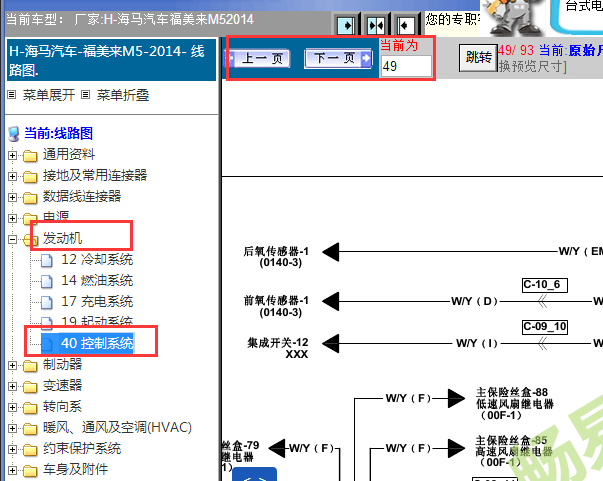Expand the 车身及附件 folder
The image size is (603, 481).
click(12, 470)
